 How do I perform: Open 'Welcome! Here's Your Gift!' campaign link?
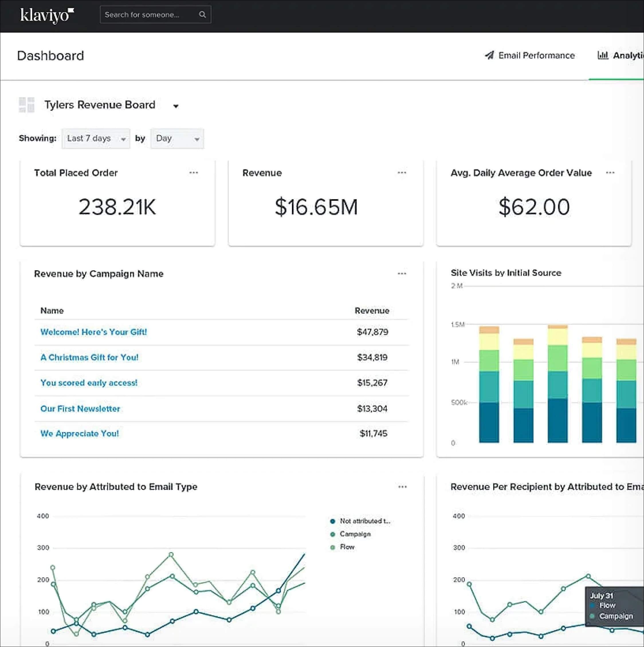(x=93, y=332)
